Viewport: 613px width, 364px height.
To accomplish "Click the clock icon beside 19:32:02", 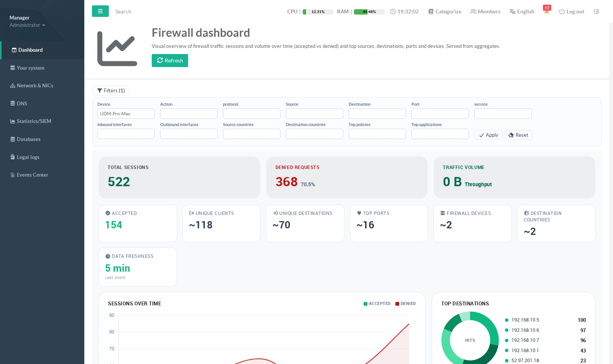I will coord(393,11).
